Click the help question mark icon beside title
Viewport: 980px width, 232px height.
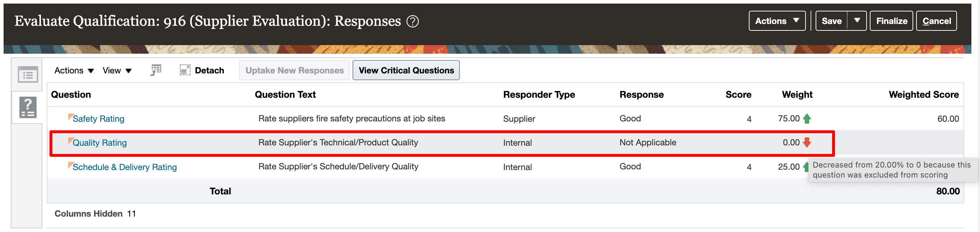[412, 21]
